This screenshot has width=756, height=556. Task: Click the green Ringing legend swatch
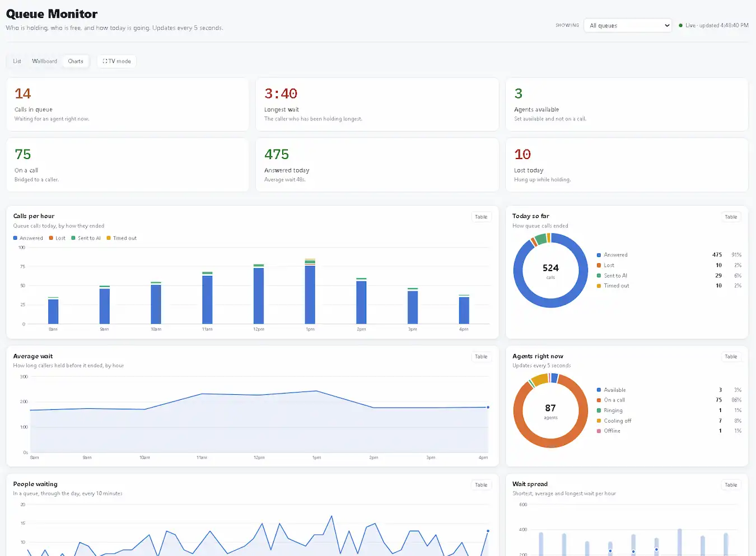click(599, 410)
